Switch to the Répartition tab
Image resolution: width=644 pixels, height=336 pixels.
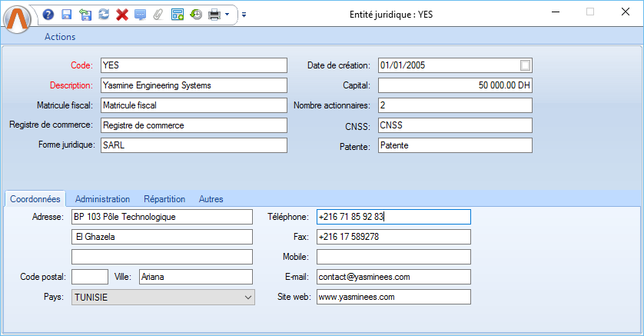[x=164, y=199]
